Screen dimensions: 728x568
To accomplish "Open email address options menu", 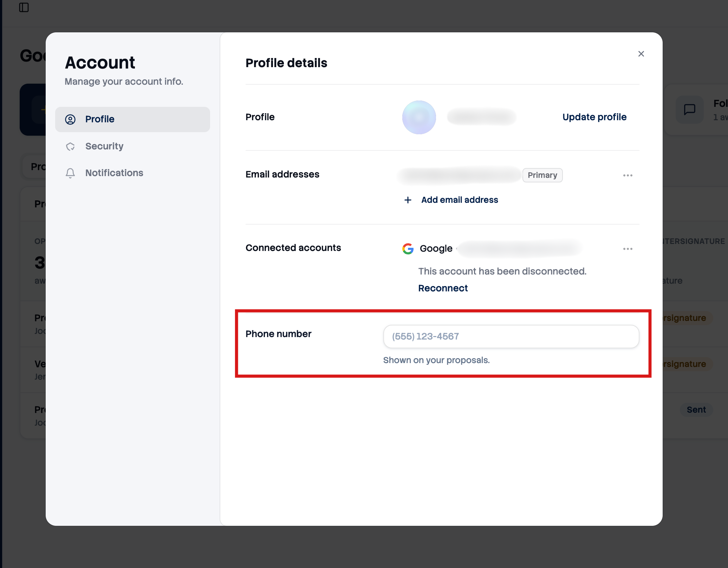I will pyautogui.click(x=628, y=175).
